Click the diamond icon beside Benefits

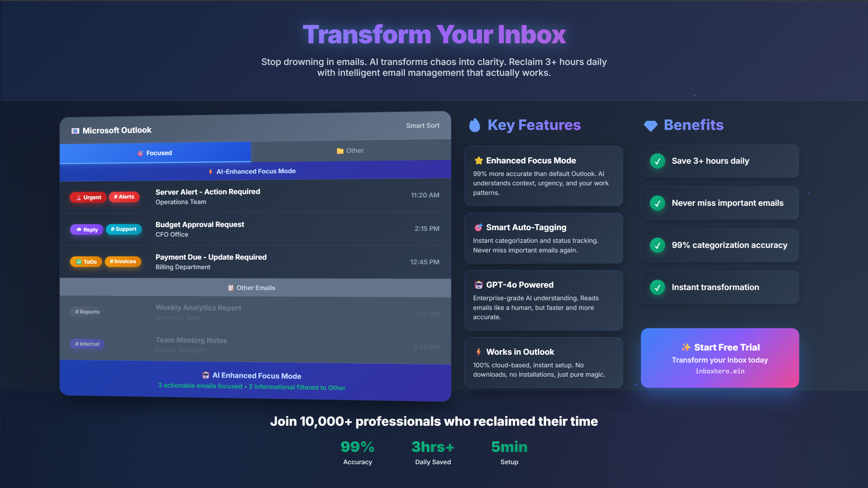(x=650, y=126)
